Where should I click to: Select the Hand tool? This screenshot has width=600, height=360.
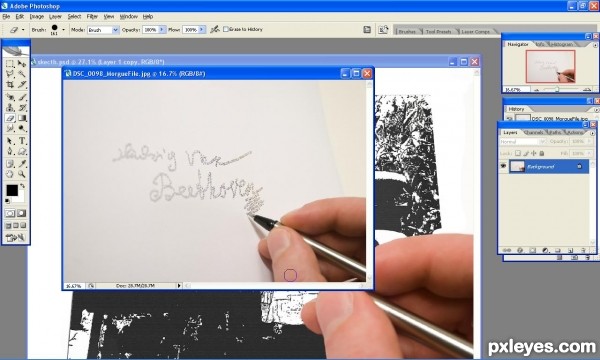[x=10, y=174]
